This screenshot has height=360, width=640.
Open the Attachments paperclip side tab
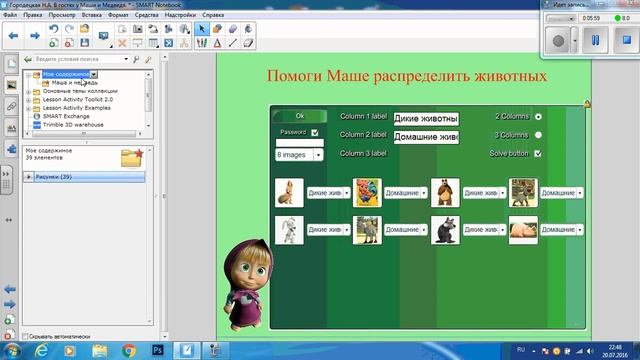[11, 107]
